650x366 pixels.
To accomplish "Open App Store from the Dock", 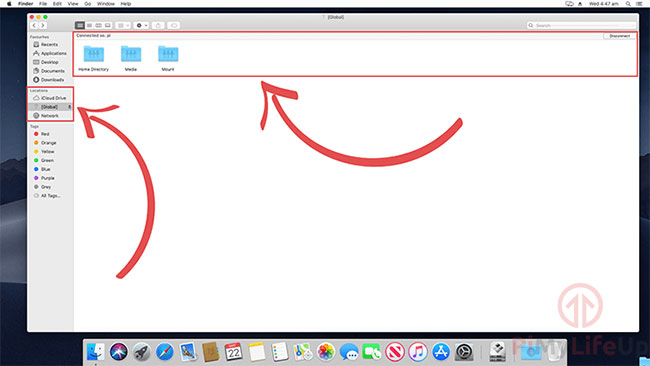I will click(441, 352).
